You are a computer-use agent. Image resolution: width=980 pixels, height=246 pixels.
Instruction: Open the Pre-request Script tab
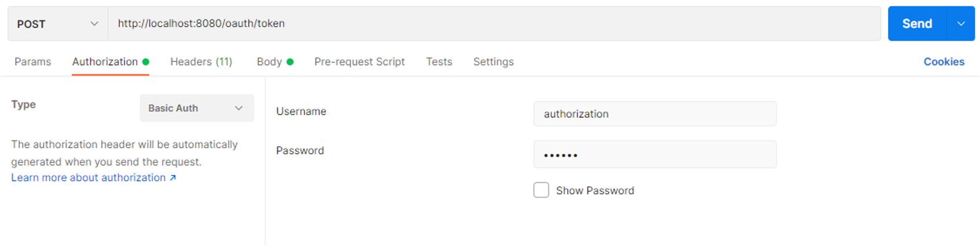point(359,62)
